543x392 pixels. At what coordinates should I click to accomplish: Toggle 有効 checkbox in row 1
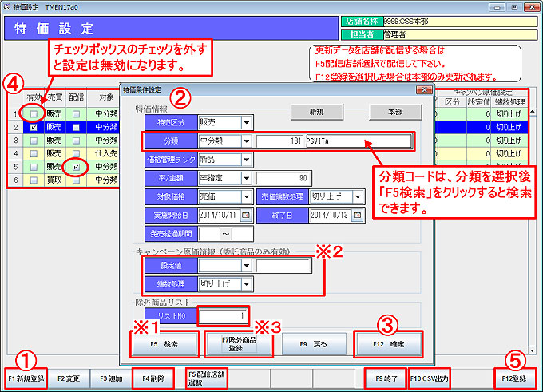pos(34,113)
